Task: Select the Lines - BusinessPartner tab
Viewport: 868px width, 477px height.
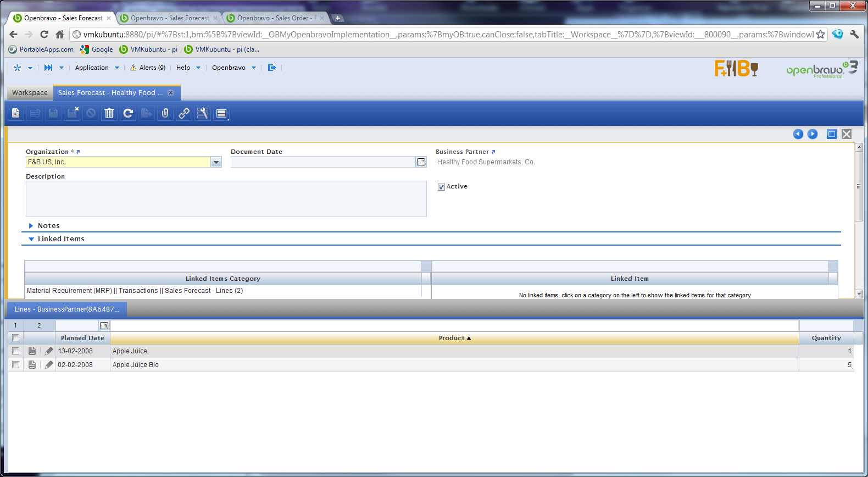Action: pyautogui.click(x=66, y=309)
